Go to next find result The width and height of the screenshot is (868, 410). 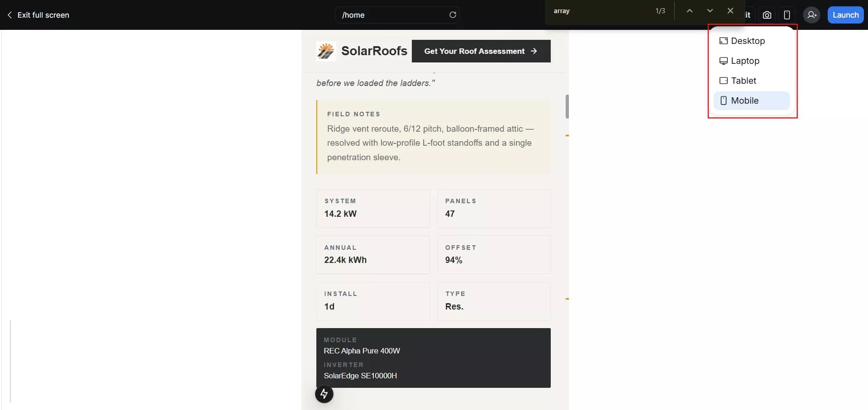pos(710,11)
